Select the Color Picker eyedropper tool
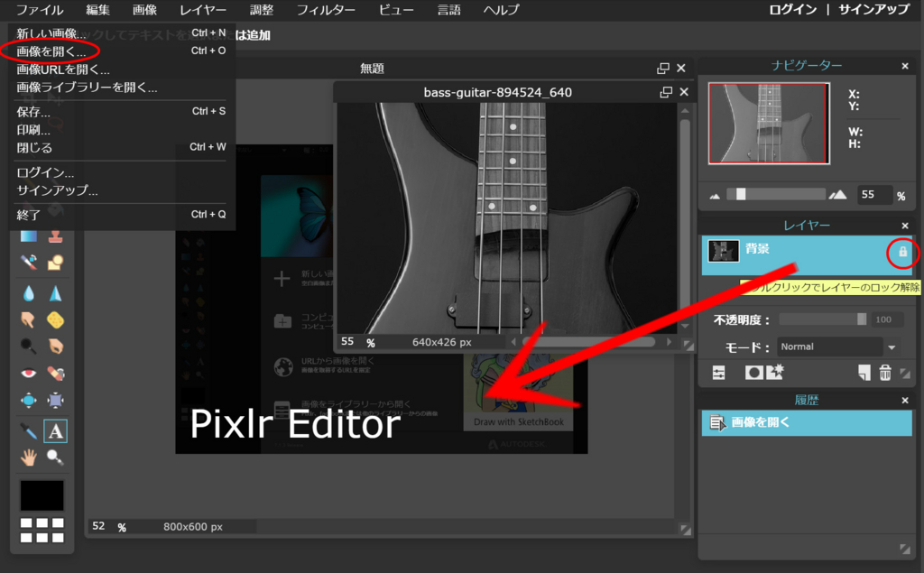The image size is (924, 573). tap(28, 431)
